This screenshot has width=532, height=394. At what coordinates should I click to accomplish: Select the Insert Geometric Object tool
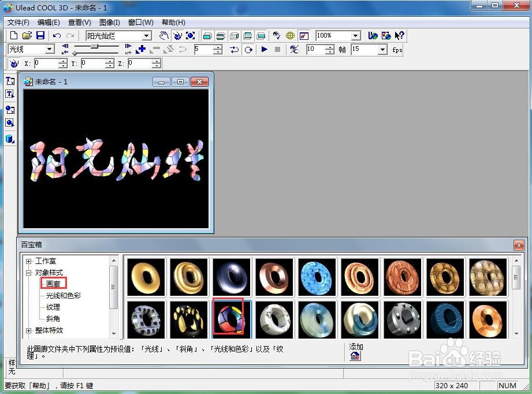click(x=10, y=139)
